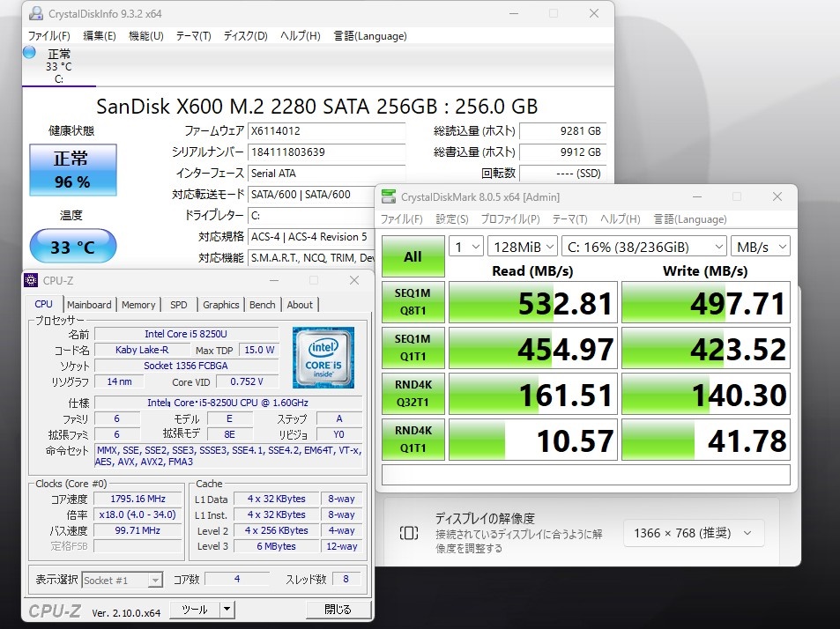Switch to the About tab in CPU-Z
This screenshot has height=629, width=840.
tap(300, 305)
